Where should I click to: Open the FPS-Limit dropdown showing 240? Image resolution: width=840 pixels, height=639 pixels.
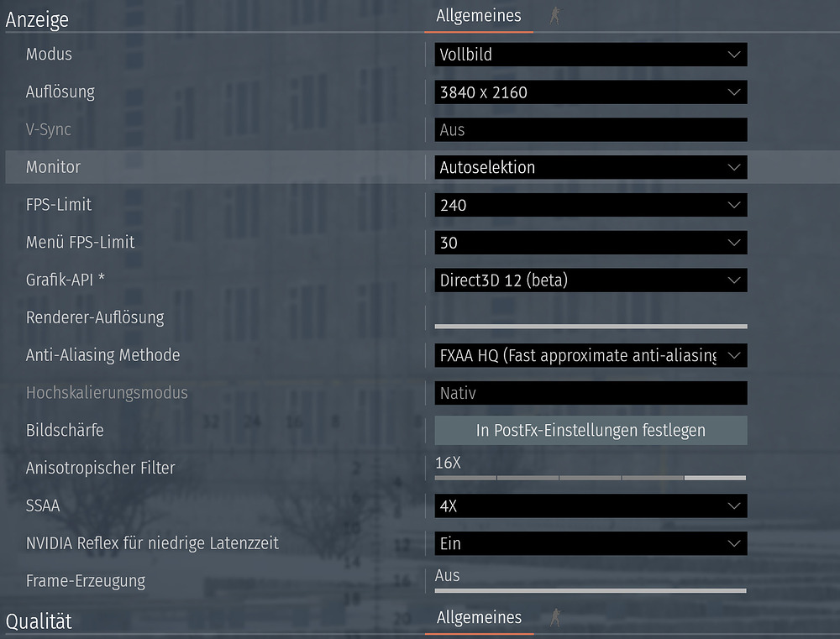(591, 205)
